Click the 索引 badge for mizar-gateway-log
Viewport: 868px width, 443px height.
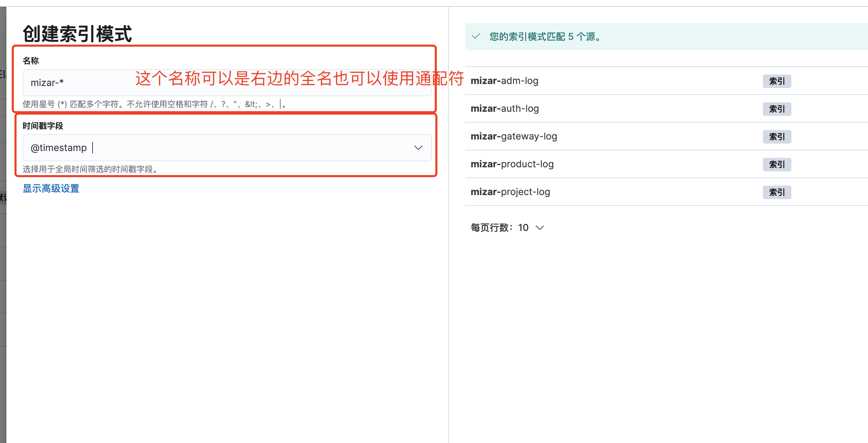click(x=777, y=137)
